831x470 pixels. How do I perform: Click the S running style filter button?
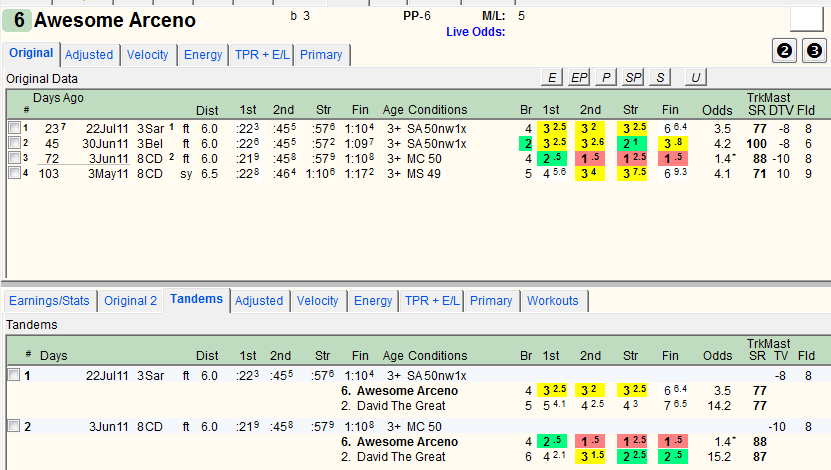(x=660, y=77)
